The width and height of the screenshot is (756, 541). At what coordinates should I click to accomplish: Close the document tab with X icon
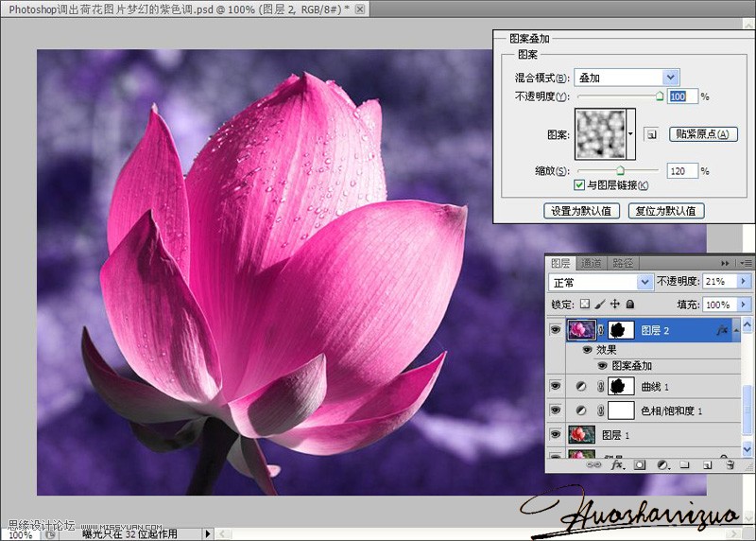click(360, 9)
